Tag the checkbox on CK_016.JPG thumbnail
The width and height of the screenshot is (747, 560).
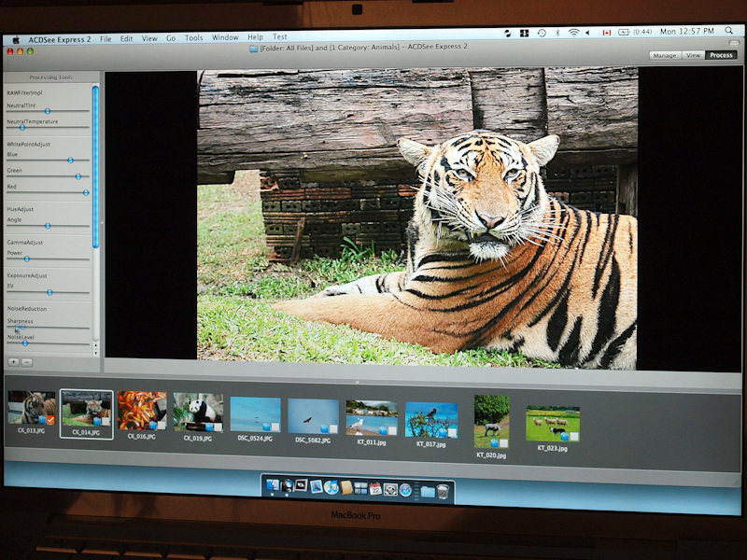tap(162, 425)
